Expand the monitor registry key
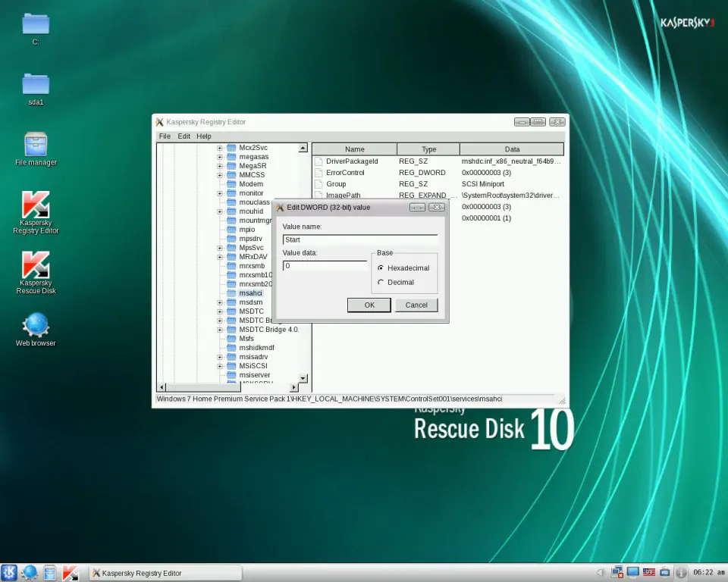 220,193
